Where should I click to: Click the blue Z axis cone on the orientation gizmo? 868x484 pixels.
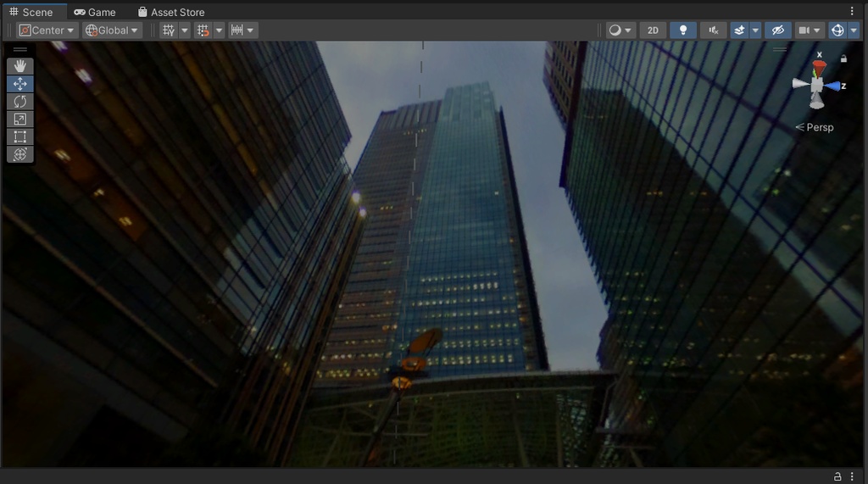(x=832, y=86)
